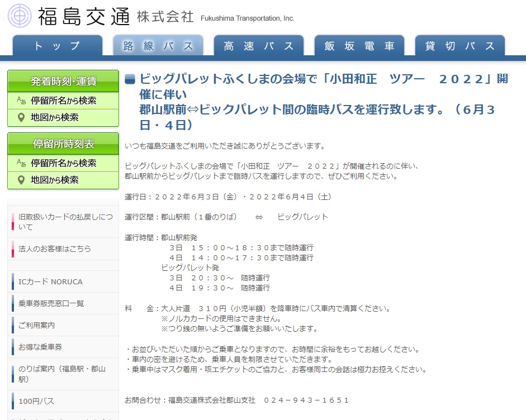Click 4日 14:00～17:30 schedule line

pos(241,258)
